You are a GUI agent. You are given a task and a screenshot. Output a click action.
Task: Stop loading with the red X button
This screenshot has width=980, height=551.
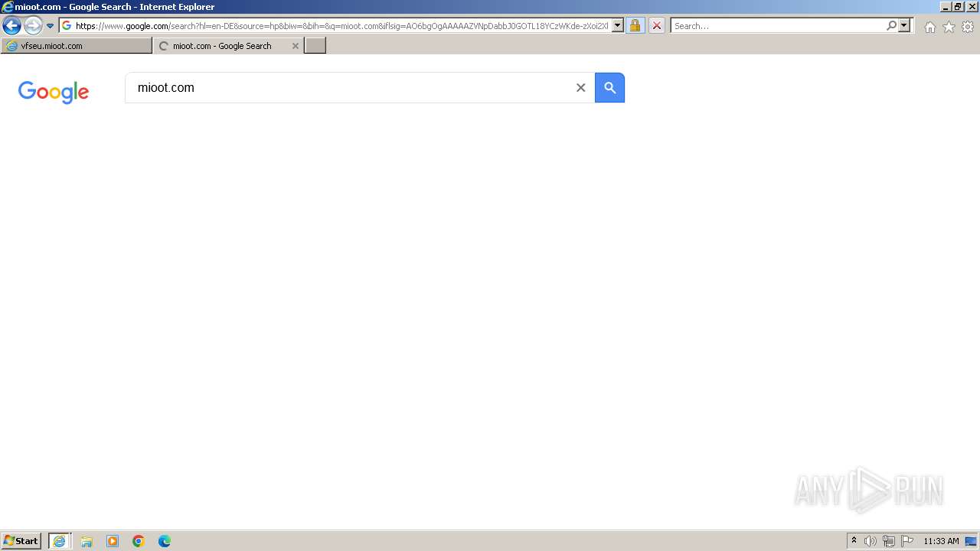tap(656, 26)
